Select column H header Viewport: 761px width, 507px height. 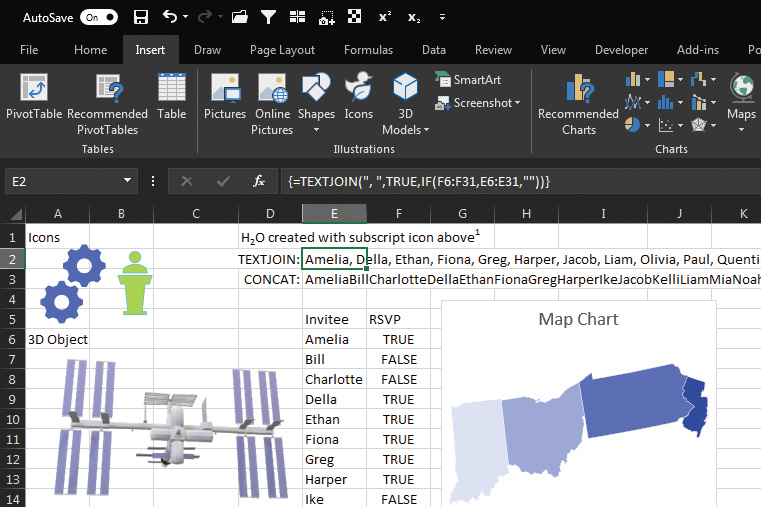(526, 213)
